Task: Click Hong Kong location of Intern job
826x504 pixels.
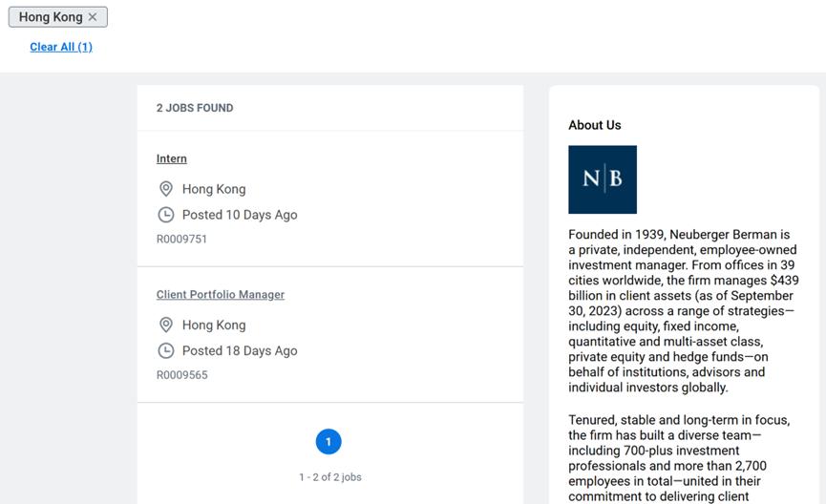Action: (214, 189)
